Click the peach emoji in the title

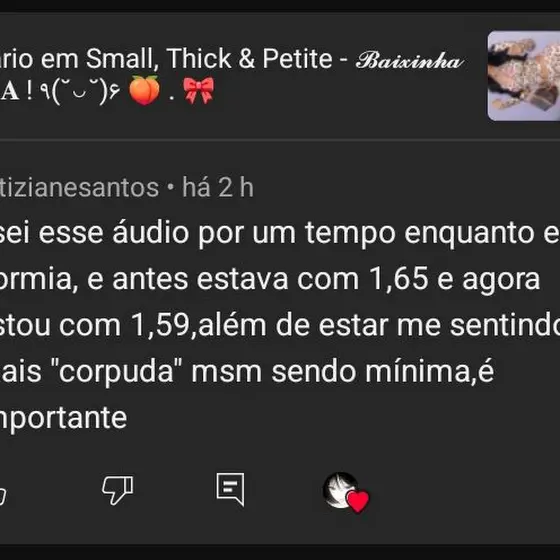pos(144,90)
